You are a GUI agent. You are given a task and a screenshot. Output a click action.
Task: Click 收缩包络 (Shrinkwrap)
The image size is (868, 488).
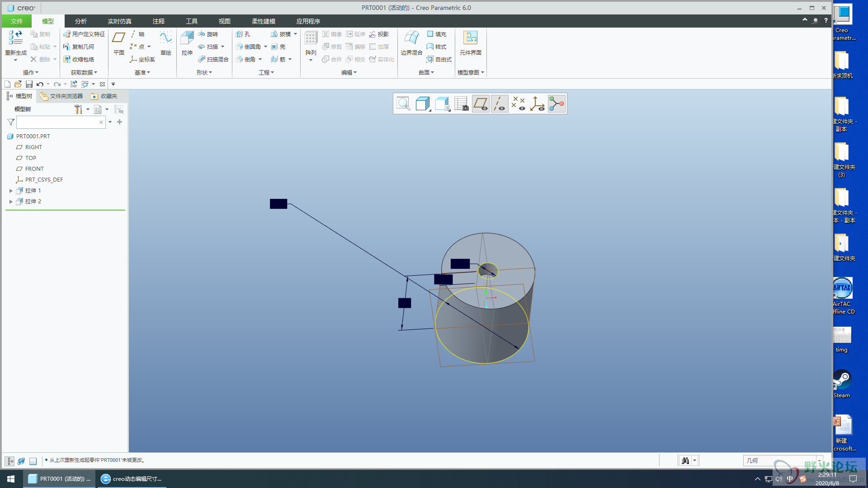[79, 59]
